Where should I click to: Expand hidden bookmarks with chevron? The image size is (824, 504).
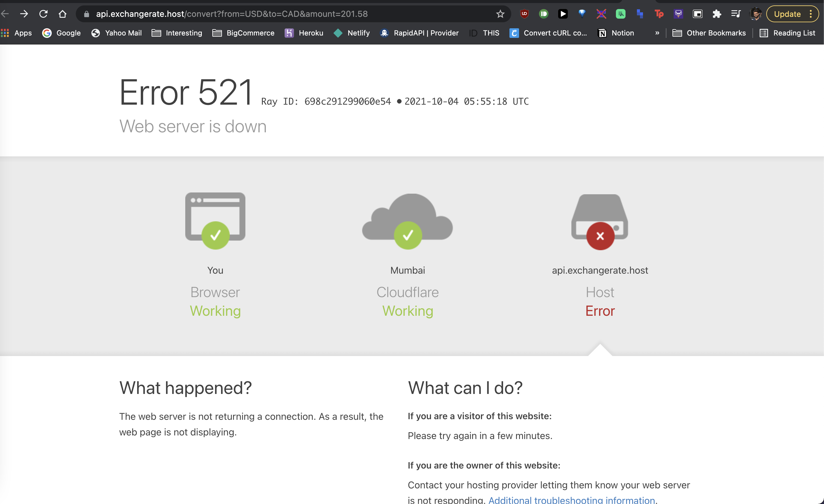[657, 33]
